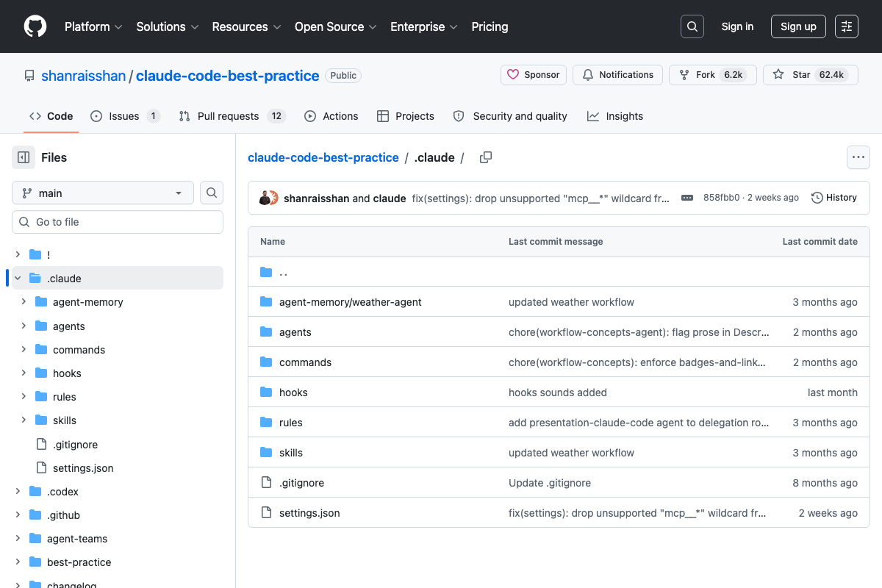The image size is (882, 588).
Task: Open commit history via History button
Action: coord(834,198)
